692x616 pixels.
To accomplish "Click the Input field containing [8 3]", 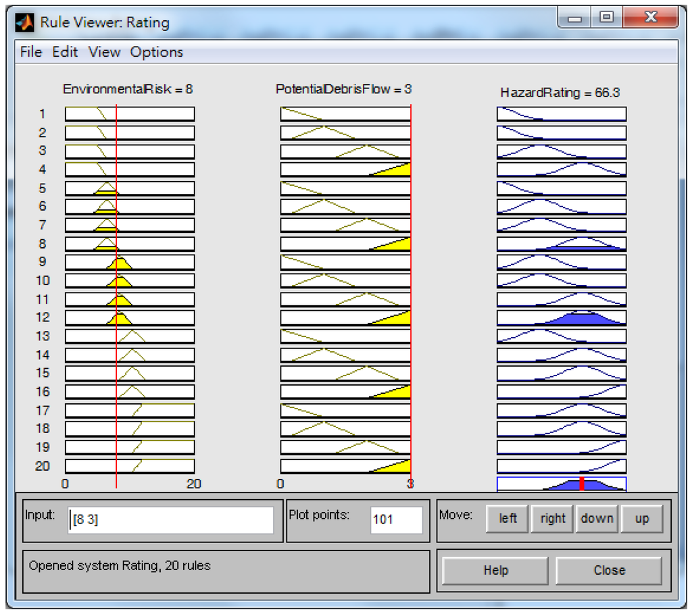I will (170, 521).
